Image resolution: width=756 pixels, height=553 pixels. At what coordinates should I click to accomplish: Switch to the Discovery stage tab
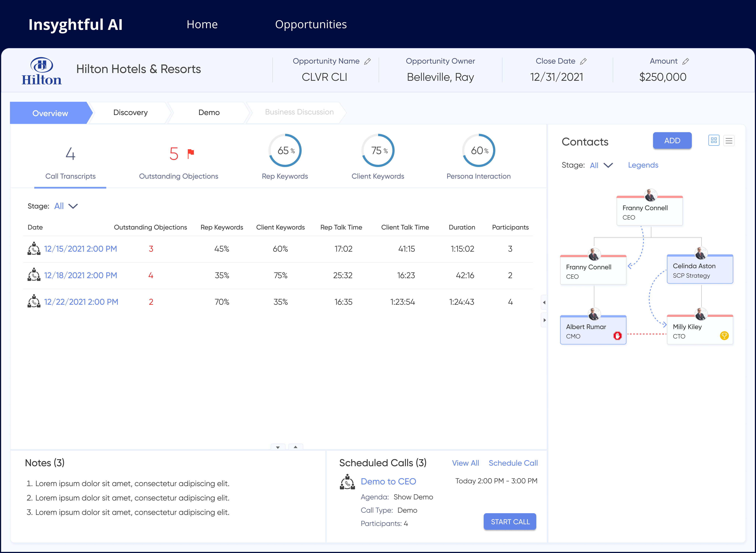(130, 112)
